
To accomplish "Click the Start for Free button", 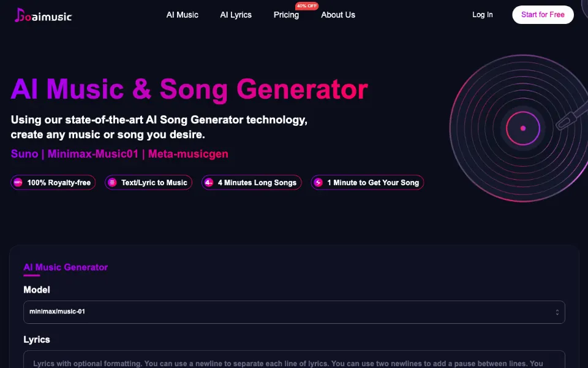I will [x=543, y=15].
